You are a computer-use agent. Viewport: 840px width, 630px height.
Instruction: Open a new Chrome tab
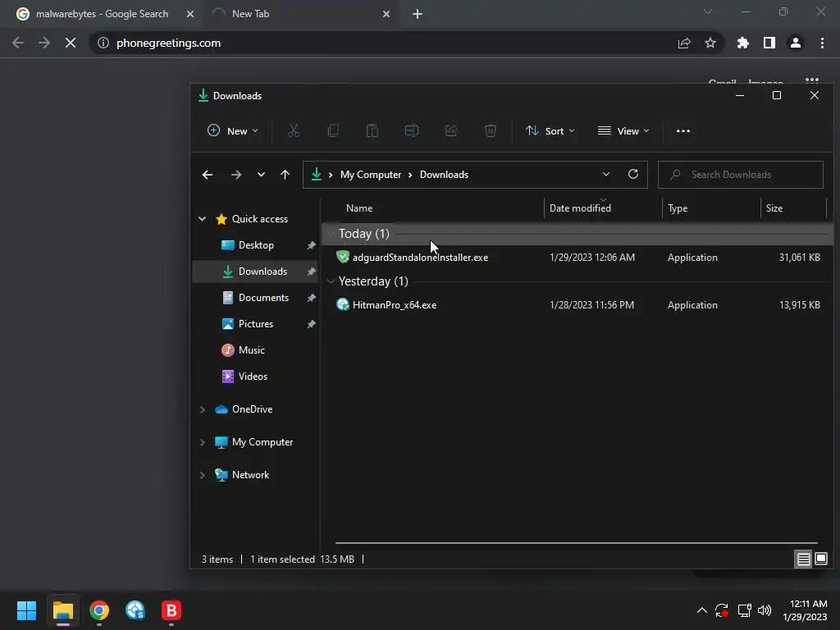(x=418, y=14)
